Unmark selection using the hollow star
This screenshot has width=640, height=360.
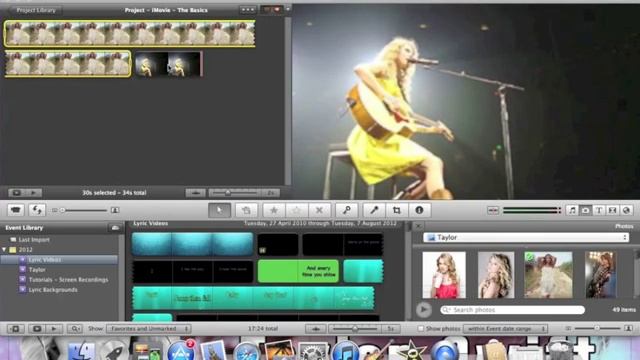pos(296,210)
